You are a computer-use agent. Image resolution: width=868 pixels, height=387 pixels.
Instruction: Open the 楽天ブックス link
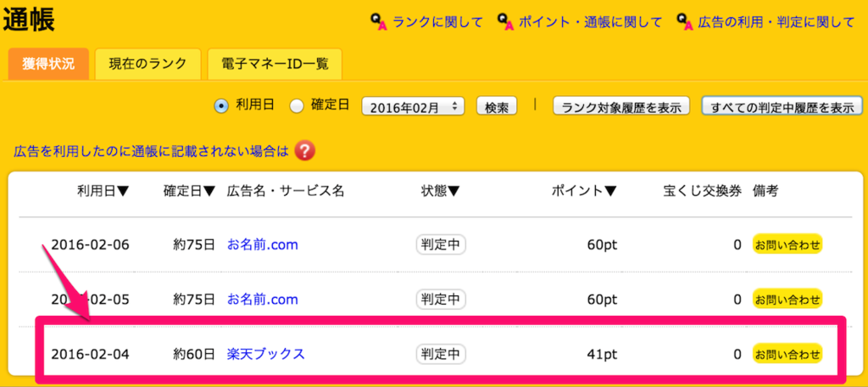pyautogui.click(x=265, y=354)
